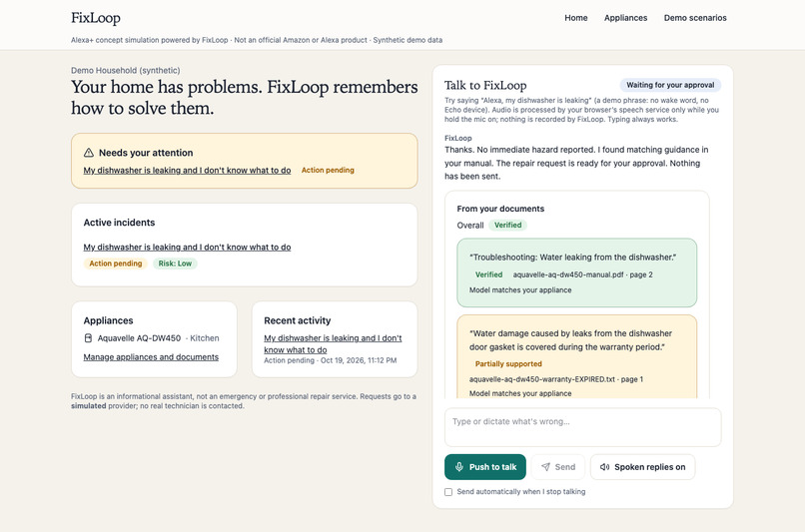This screenshot has height=532, width=805.
Task: Click the Active incidents heading
Action: (x=119, y=223)
